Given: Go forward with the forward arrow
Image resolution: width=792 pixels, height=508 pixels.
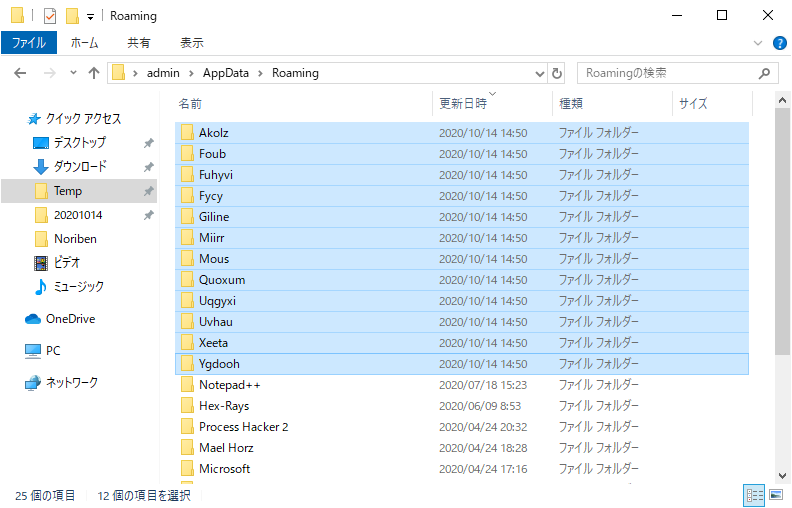Looking at the screenshot, I should click(50, 73).
